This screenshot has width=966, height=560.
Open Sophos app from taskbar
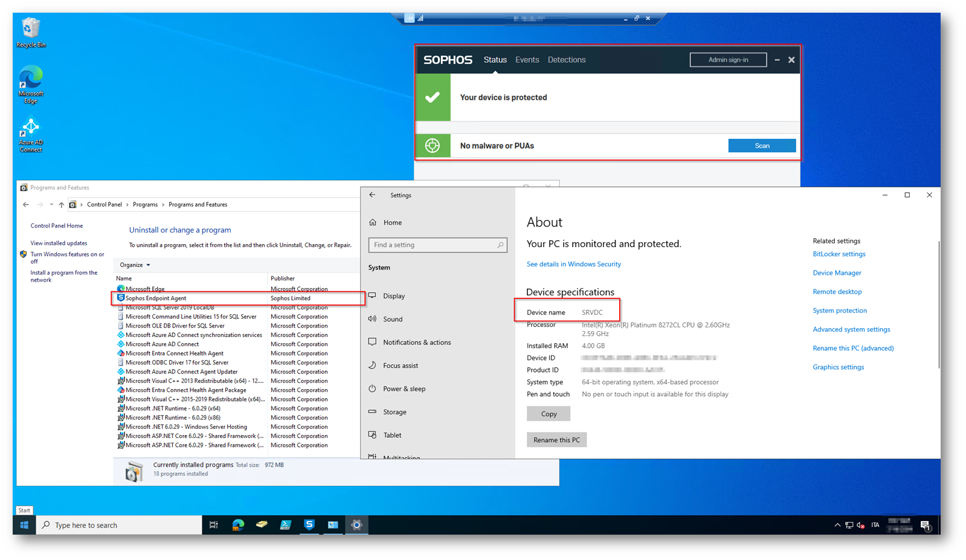coord(309,525)
